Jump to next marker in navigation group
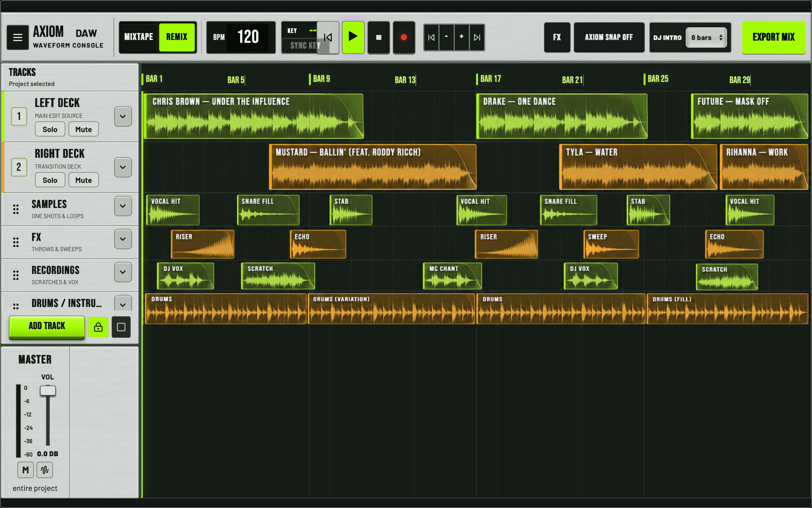Screen dimensions: 812x508 pos(477,37)
